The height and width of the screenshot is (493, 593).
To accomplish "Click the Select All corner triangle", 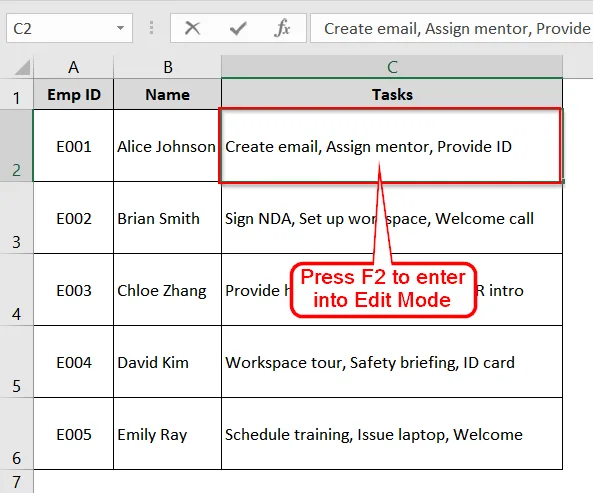I will point(22,68).
